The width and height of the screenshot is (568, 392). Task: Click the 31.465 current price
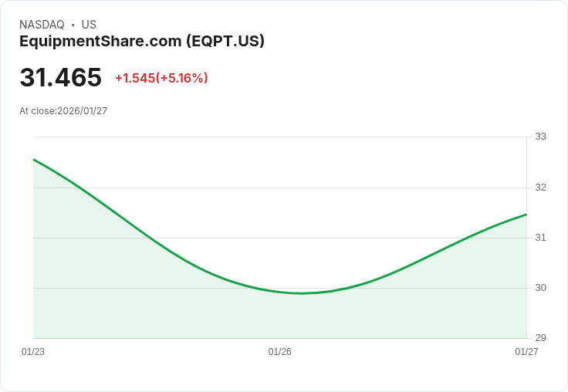point(60,77)
